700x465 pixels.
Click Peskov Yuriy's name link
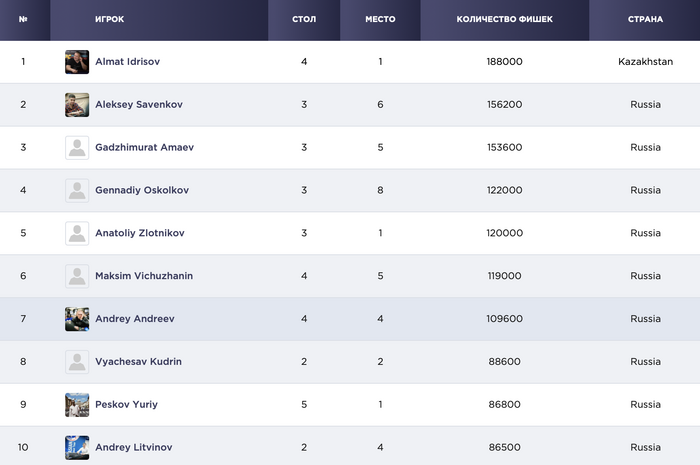point(126,405)
